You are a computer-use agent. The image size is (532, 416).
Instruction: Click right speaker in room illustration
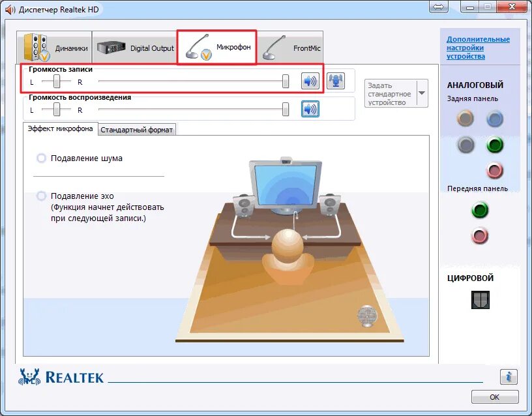click(329, 205)
